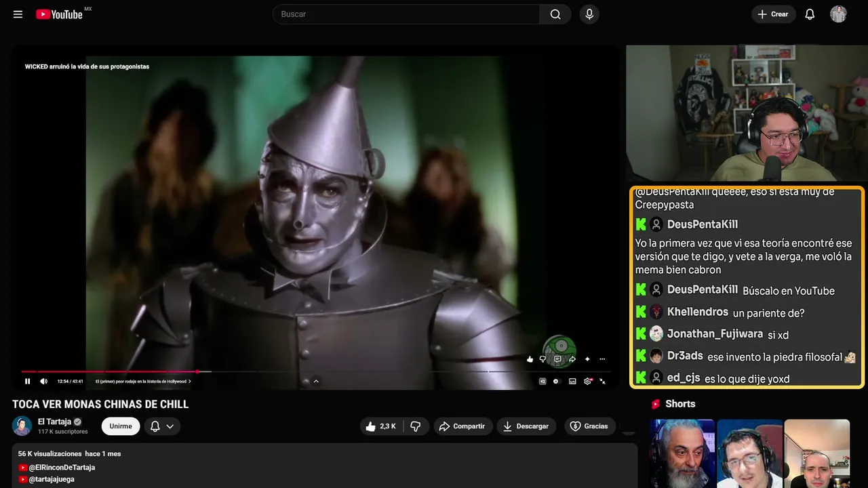Click the Unirme membership button
This screenshot has height=488, width=868.
121,426
